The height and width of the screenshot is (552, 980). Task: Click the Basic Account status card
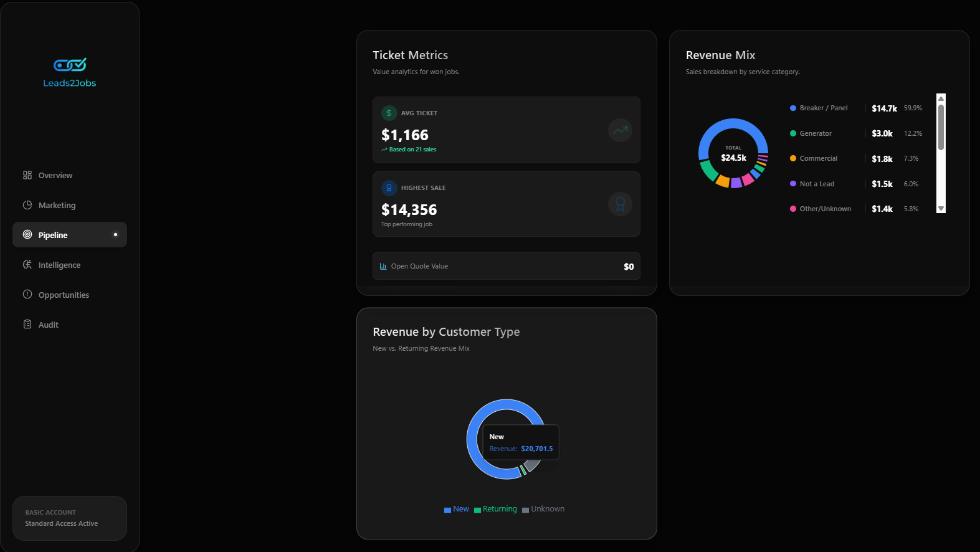tap(70, 518)
